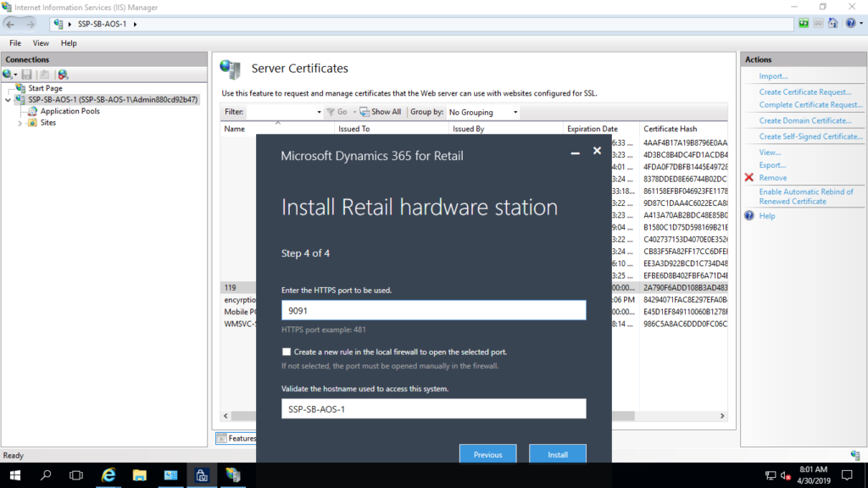This screenshot has width=868, height=488.
Task: Open Task View on the taskbar
Action: (x=76, y=475)
